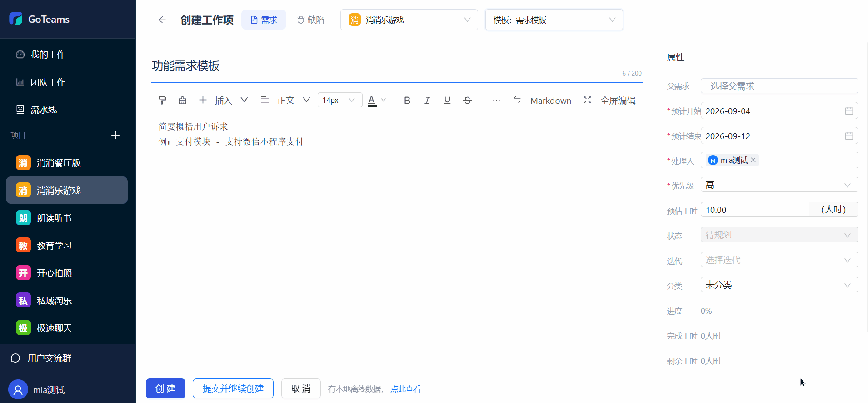Open the 消消乐游戏 project dropdown
868x403 pixels.
409,20
